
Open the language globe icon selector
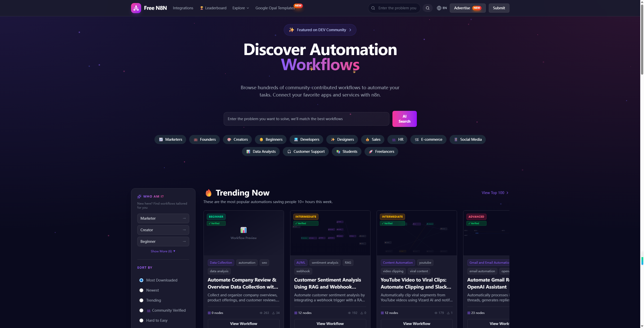point(439,8)
